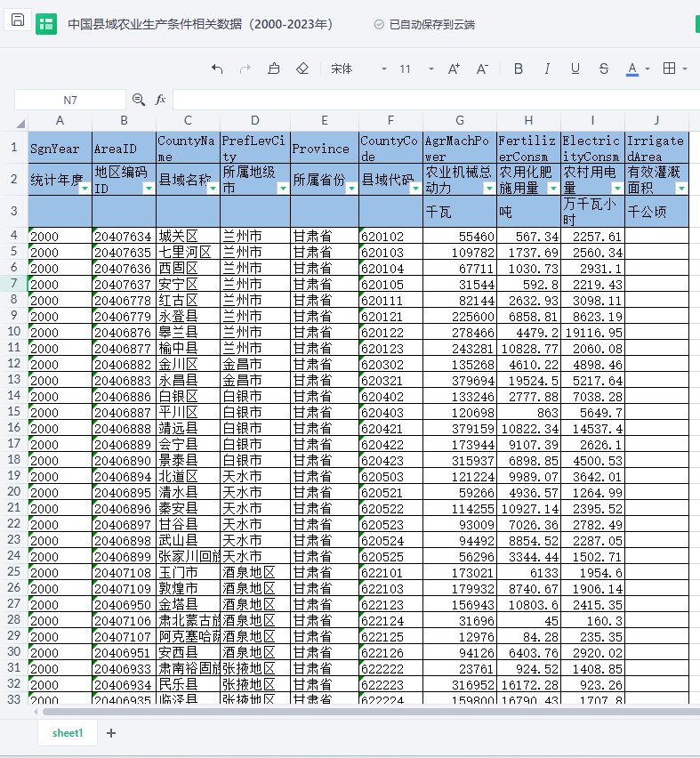700x758 pixels.
Task: Click the undo arrow icon
Action: pyautogui.click(x=217, y=69)
